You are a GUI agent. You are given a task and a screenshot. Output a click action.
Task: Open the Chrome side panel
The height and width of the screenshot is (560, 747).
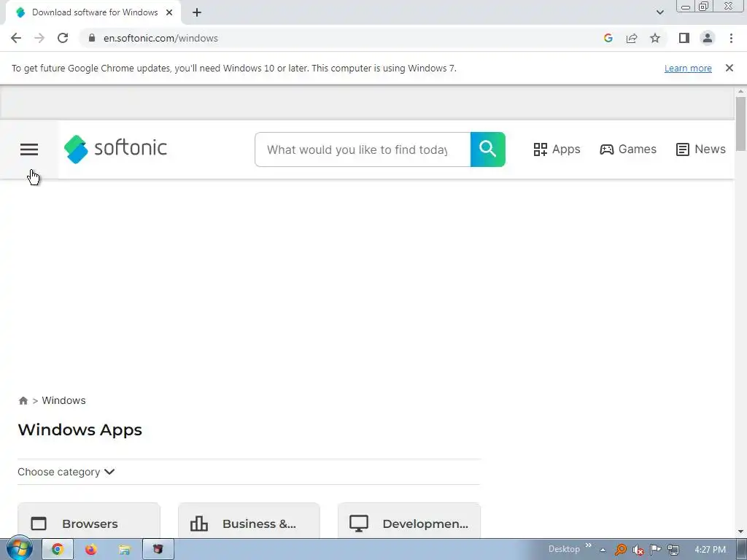684,38
